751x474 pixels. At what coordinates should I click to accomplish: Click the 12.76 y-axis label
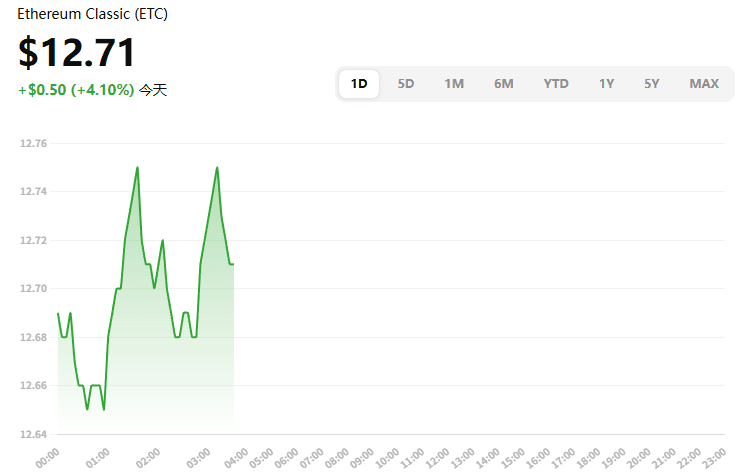(34, 144)
